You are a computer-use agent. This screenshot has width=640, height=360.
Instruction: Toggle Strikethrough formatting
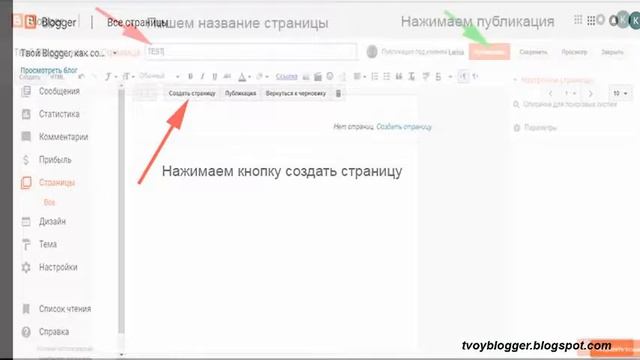[x=227, y=76]
